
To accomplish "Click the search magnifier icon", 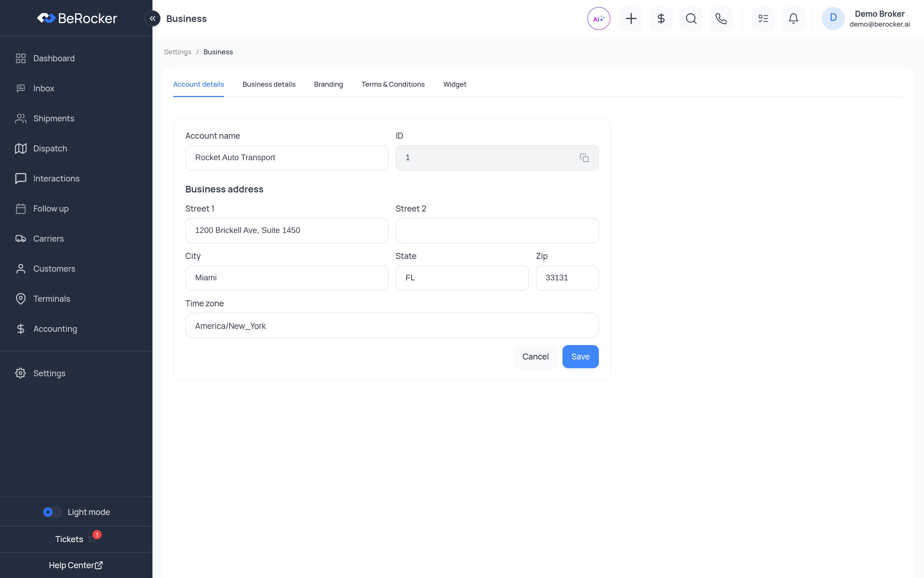I will (x=691, y=18).
